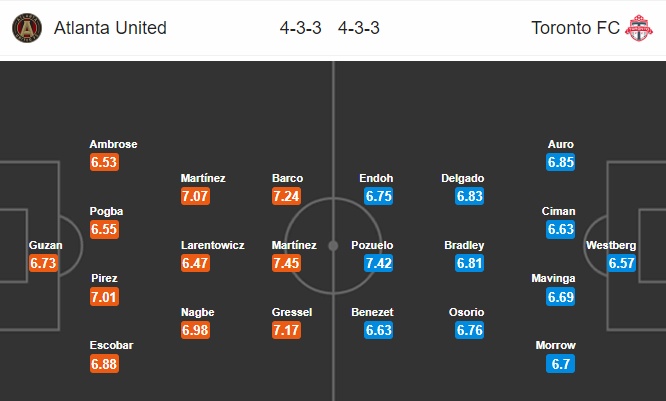Select goalkeeper Guzan's 6.73 rating badge
Viewport: 666px width, 401px height.
43,263
